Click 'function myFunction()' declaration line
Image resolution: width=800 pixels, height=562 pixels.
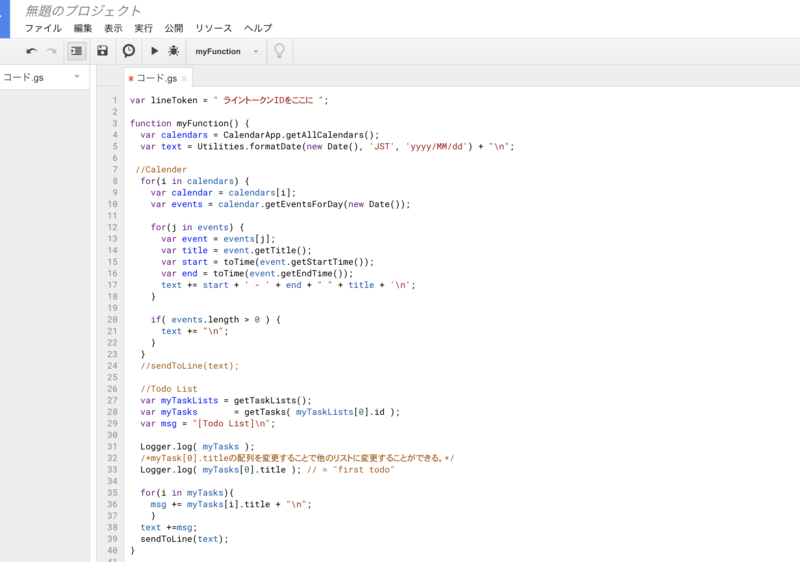(x=190, y=123)
